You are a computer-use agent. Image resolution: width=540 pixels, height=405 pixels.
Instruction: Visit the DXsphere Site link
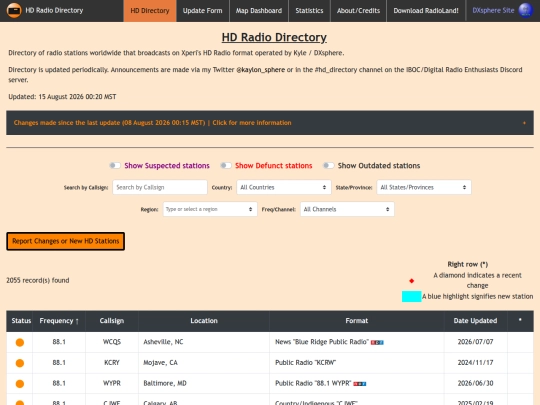point(493,10)
